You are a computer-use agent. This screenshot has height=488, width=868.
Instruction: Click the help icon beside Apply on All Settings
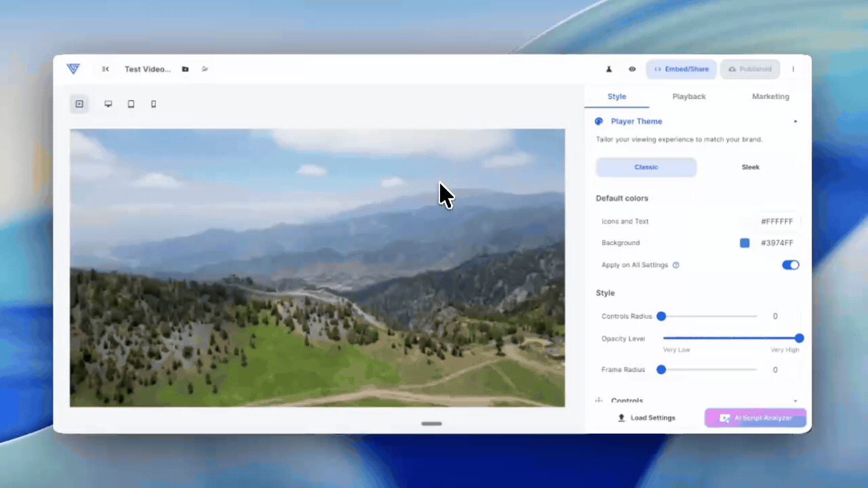click(676, 265)
